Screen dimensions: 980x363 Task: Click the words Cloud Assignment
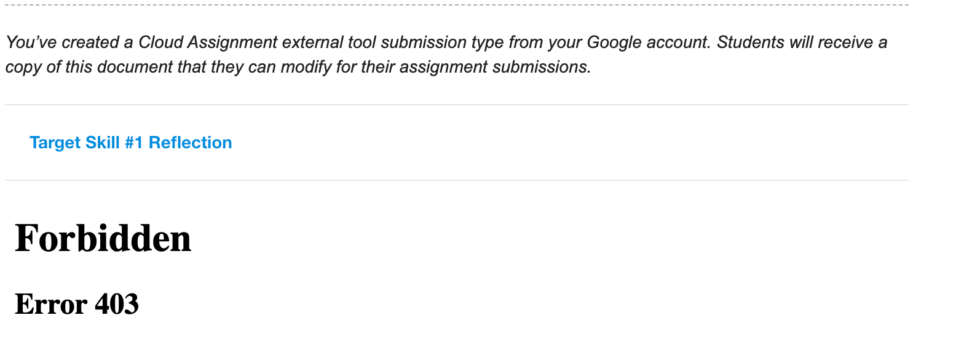208,42
